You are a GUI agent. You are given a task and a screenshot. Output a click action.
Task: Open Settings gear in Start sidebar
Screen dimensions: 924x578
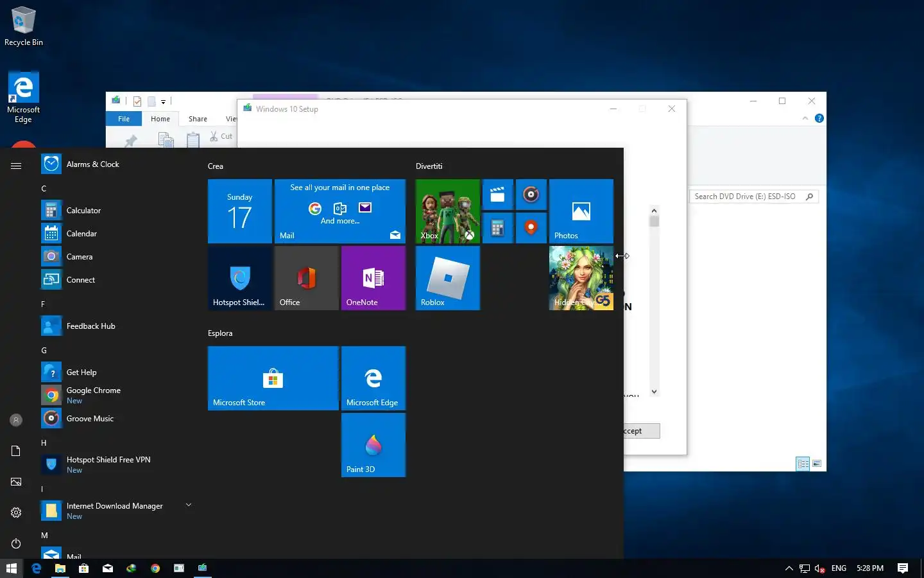(16, 512)
